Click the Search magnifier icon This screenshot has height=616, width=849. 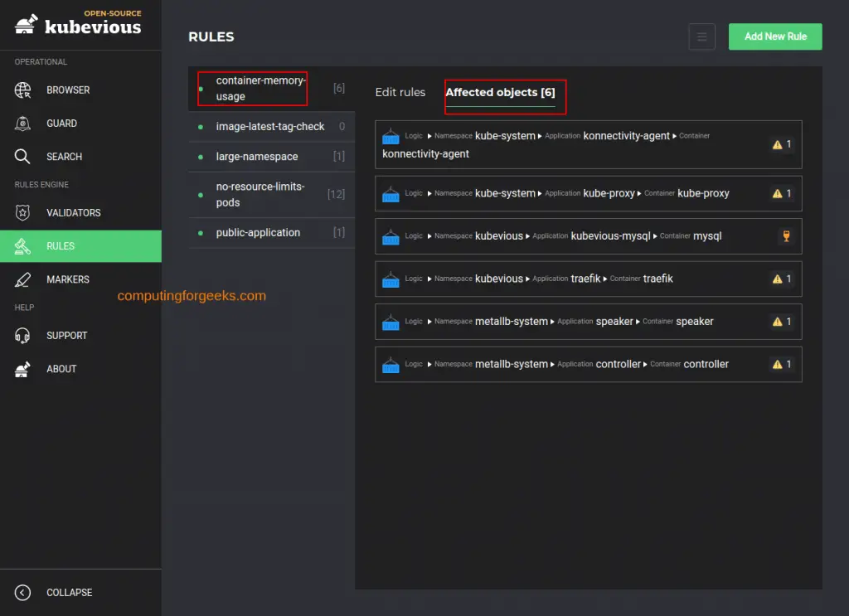tap(22, 157)
